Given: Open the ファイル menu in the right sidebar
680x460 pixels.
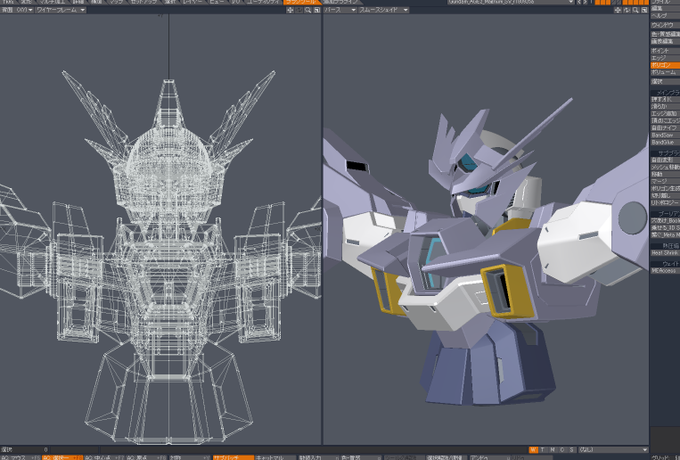Looking at the screenshot, I should coord(665,2).
